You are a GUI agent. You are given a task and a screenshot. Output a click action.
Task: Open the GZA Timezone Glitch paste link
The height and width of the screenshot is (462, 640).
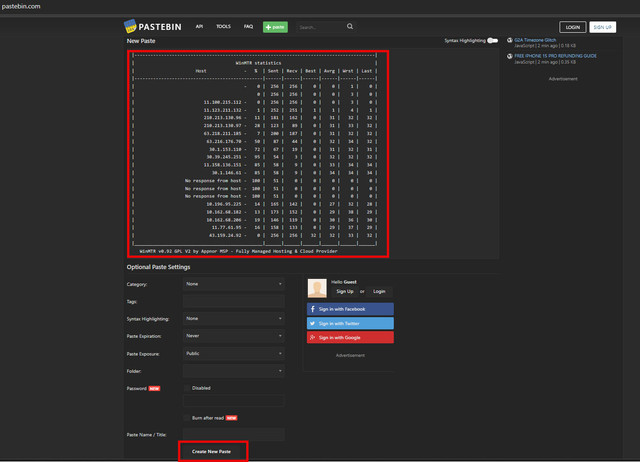[x=537, y=39]
